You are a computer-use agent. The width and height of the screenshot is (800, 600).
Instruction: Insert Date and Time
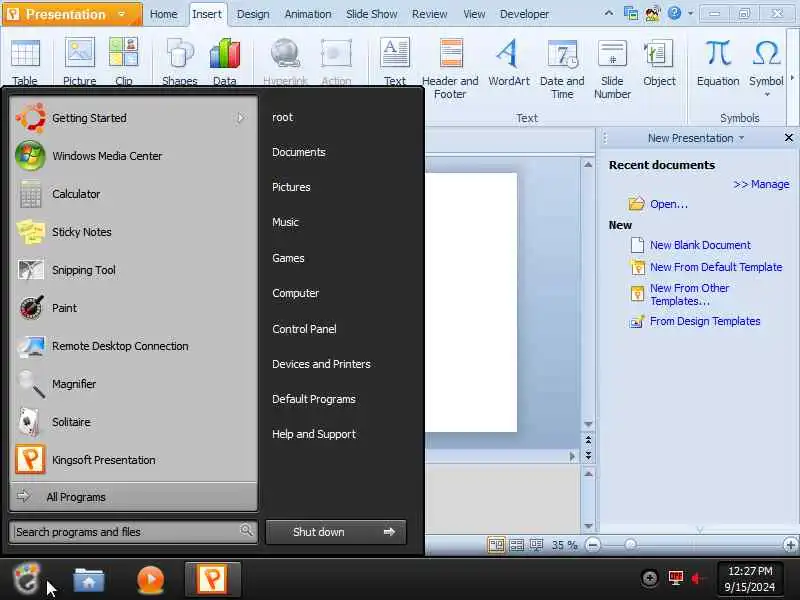tap(562, 68)
